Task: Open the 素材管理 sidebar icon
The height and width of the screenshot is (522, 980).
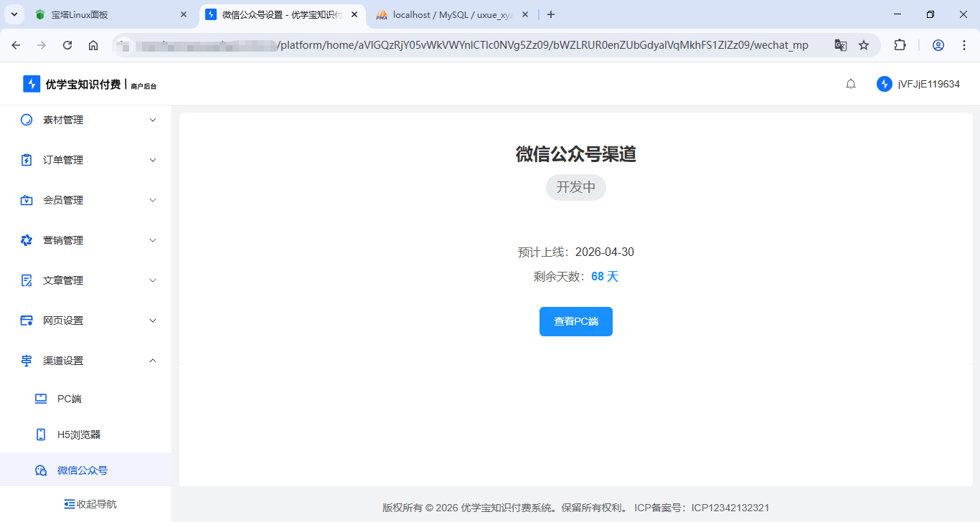Action: pyautogui.click(x=26, y=120)
